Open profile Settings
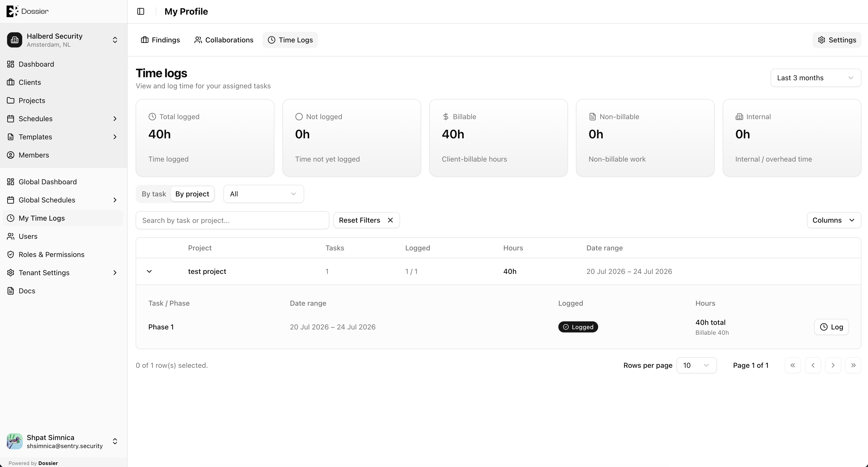 point(837,40)
